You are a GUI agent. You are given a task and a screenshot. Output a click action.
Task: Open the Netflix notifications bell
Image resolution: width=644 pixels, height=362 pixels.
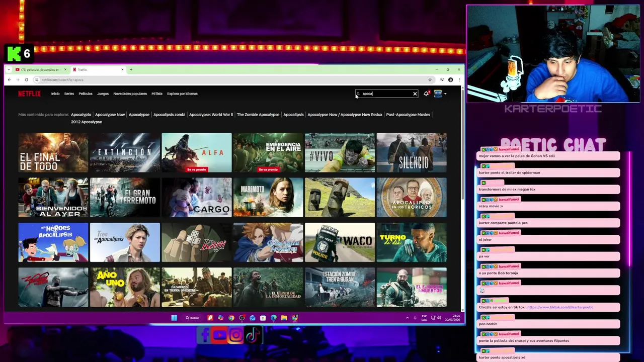pyautogui.click(x=426, y=94)
